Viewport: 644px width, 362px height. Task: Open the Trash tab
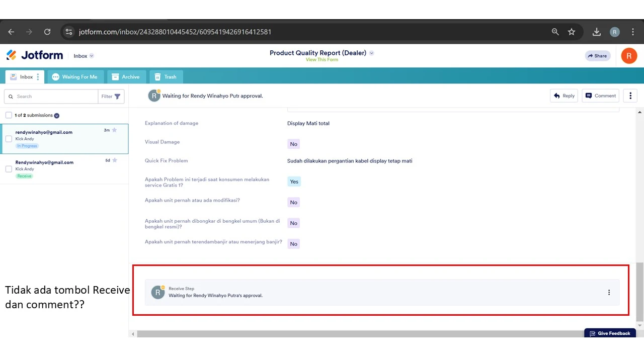click(166, 76)
